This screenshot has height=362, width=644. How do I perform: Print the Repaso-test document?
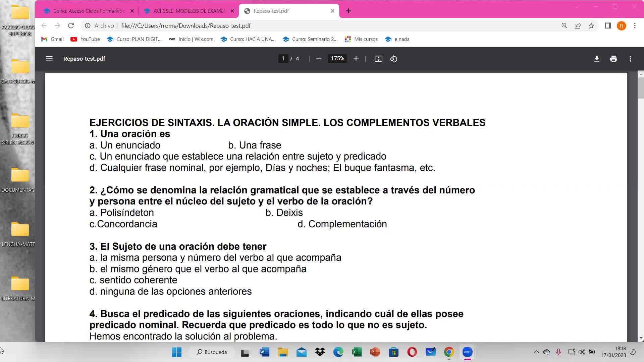613,59
